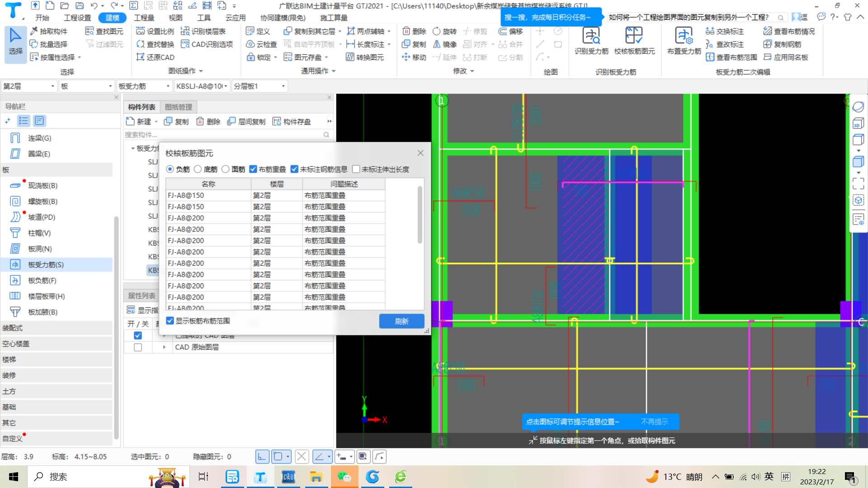Screen dimensions: 868x488
Task: Open the 装配式 navigation section
Action: pyautogui.click(x=57, y=328)
